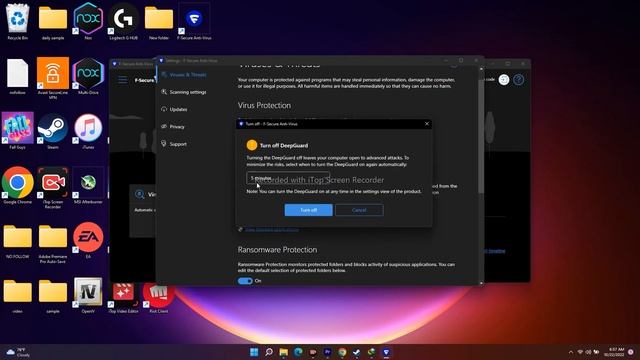Viewport: 640px width, 360px height.
Task: Click the blue link at right edge of main window
Action: click(x=495, y=251)
